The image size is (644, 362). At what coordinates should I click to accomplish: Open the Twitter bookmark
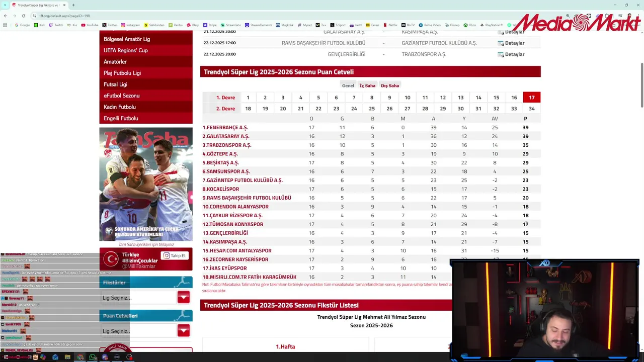(110, 25)
